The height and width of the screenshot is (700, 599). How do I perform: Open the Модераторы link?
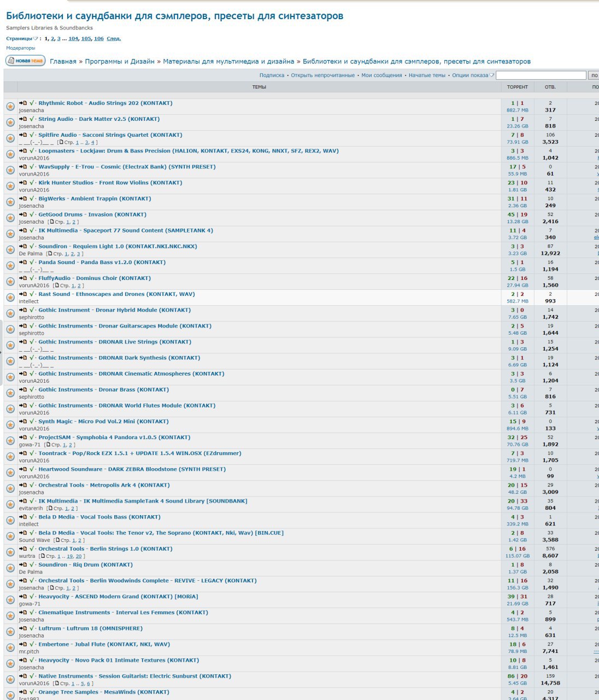[x=20, y=48]
